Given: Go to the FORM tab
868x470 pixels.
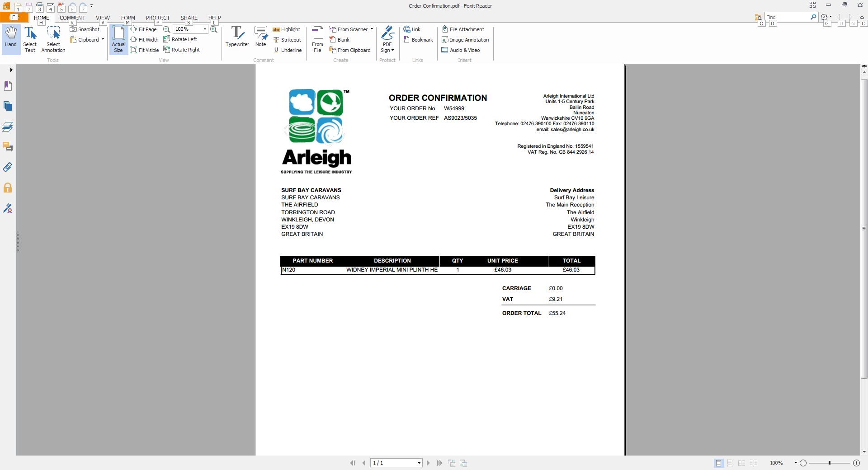Looking at the screenshot, I should click(128, 18).
